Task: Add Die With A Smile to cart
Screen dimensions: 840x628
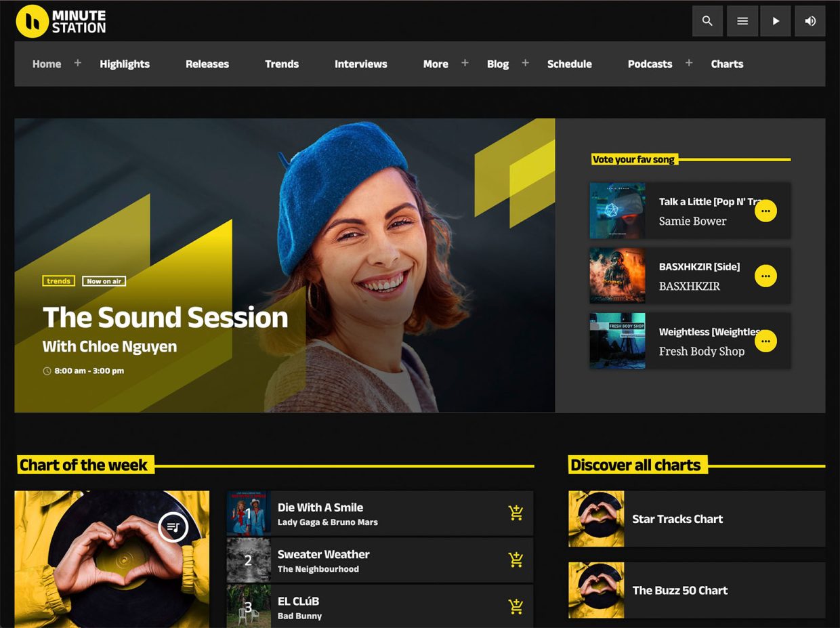Action: 516,513
